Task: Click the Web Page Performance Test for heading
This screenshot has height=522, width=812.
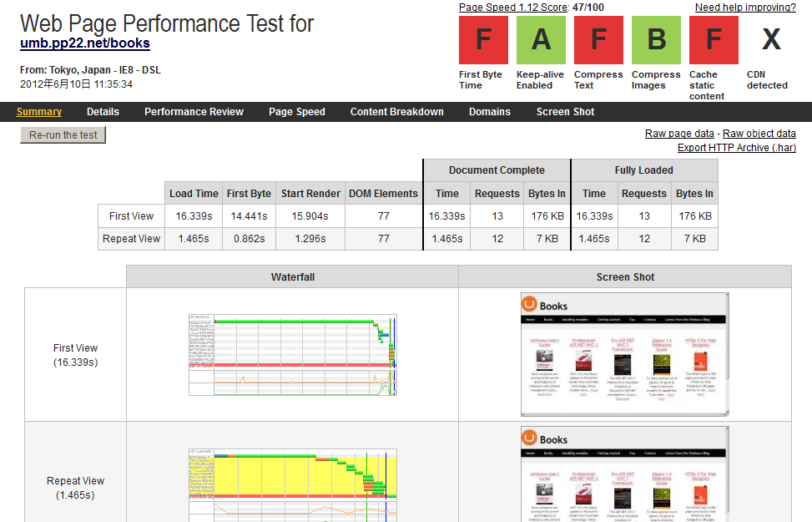Action: pos(167,23)
